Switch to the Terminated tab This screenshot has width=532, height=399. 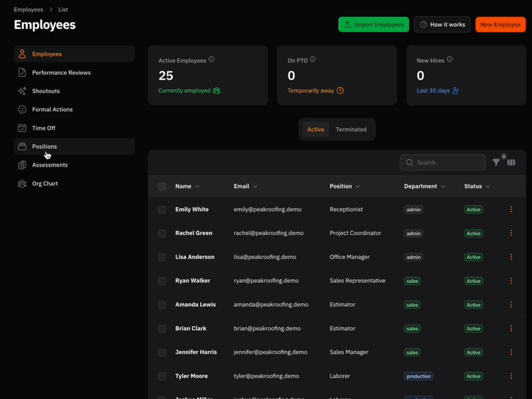click(x=351, y=129)
